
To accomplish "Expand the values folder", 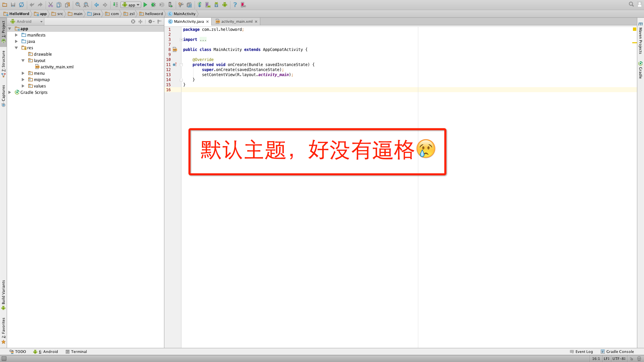I will (x=23, y=86).
